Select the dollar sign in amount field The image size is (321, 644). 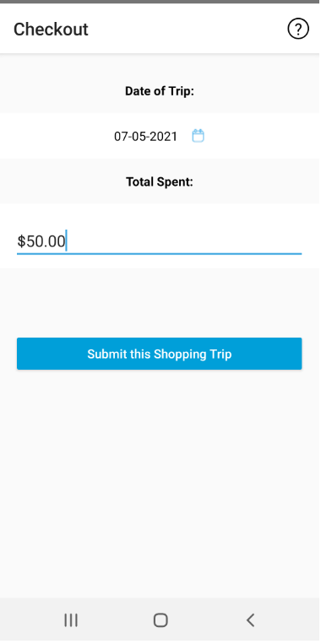click(x=21, y=241)
